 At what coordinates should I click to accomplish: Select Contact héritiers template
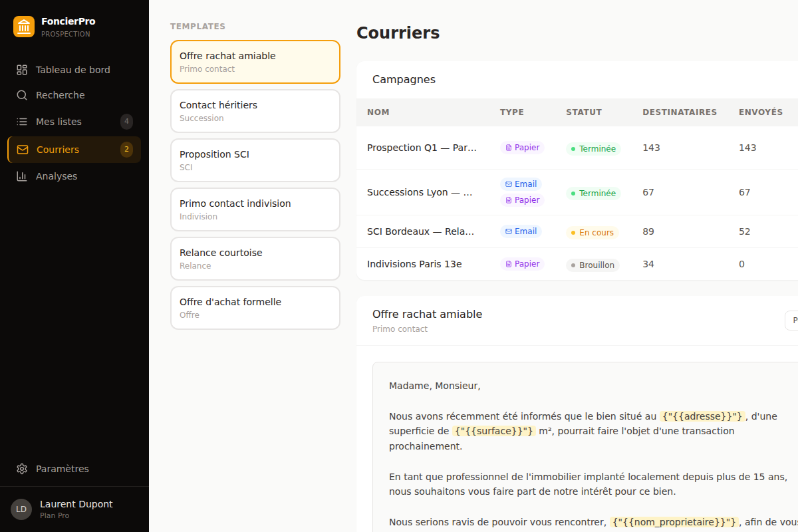coord(255,111)
